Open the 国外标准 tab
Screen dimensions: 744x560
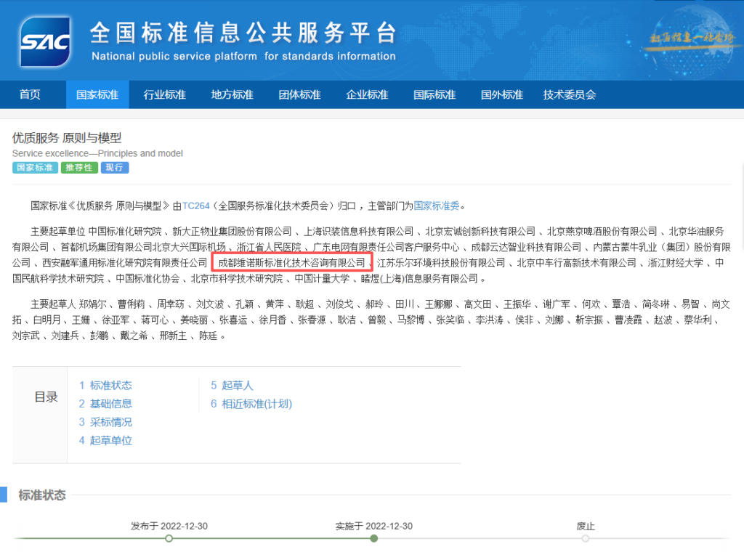(x=501, y=95)
